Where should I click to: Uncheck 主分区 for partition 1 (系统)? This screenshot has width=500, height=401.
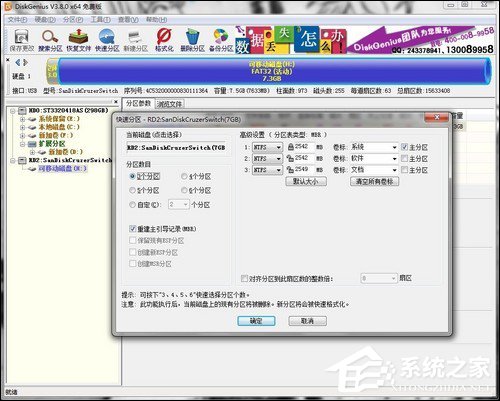coord(404,147)
